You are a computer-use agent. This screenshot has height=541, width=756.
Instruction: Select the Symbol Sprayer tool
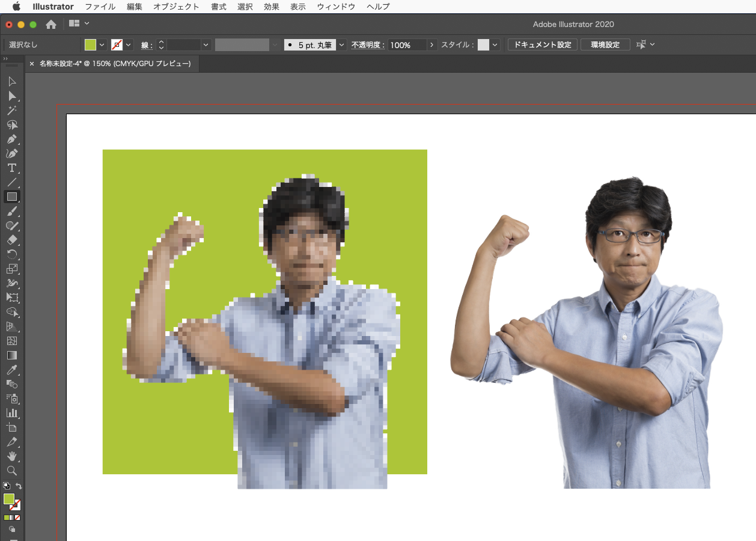(x=12, y=399)
